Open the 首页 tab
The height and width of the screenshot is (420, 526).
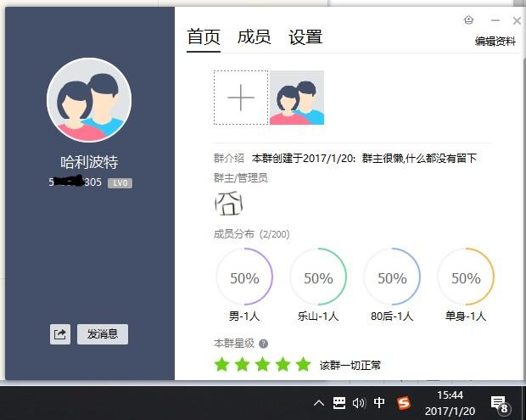[204, 36]
